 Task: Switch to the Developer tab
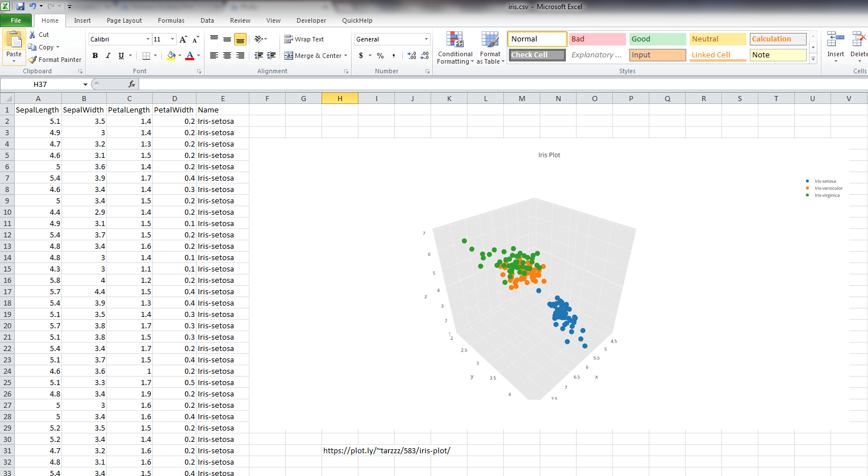point(311,20)
